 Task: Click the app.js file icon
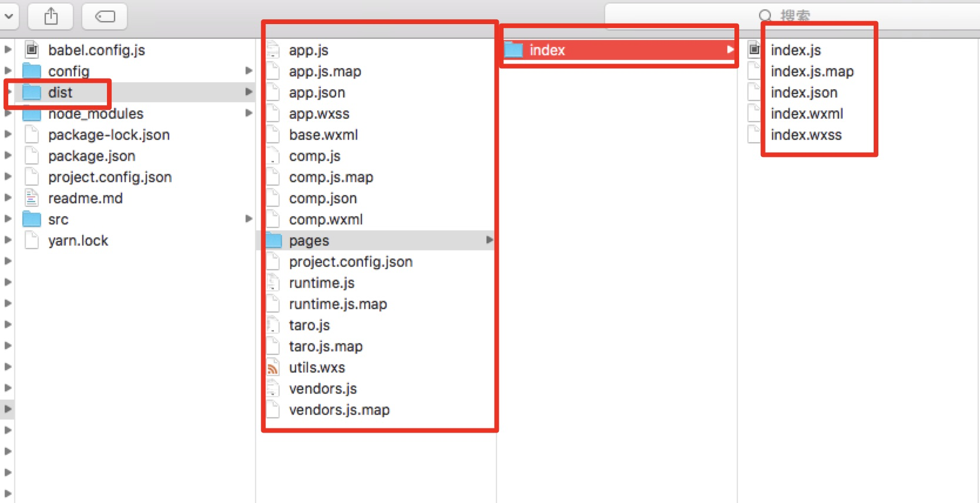[273, 50]
